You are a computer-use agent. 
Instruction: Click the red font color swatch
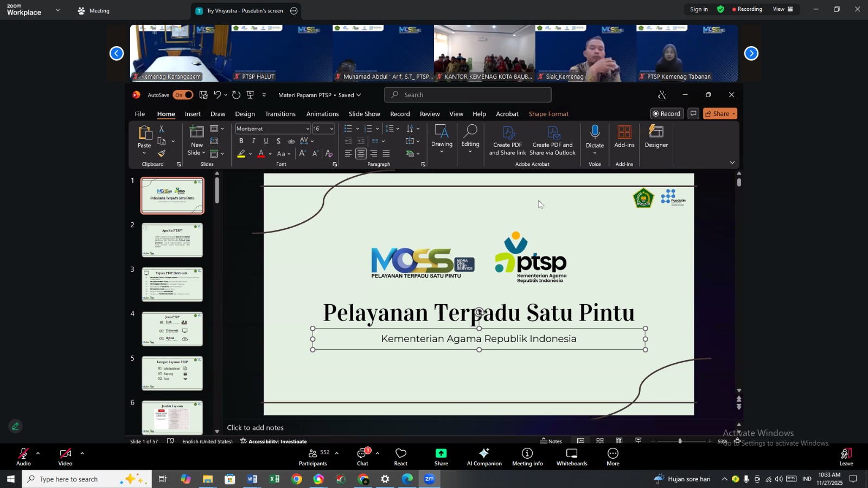[x=261, y=154]
